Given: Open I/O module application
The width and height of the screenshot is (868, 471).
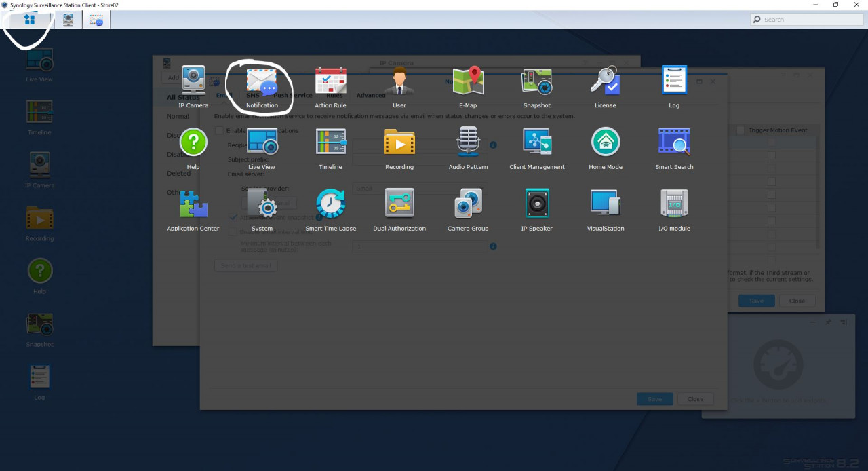Looking at the screenshot, I should (674, 210).
